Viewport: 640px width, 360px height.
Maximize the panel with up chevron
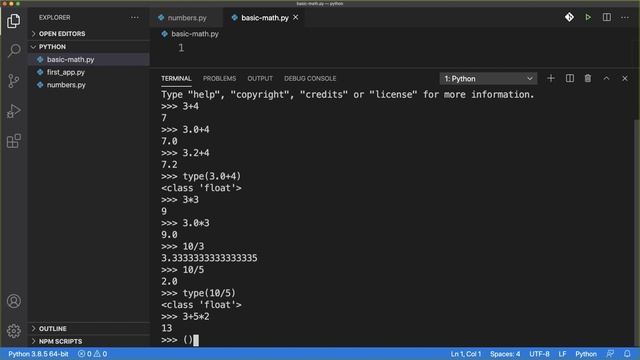[x=606, y=78]
